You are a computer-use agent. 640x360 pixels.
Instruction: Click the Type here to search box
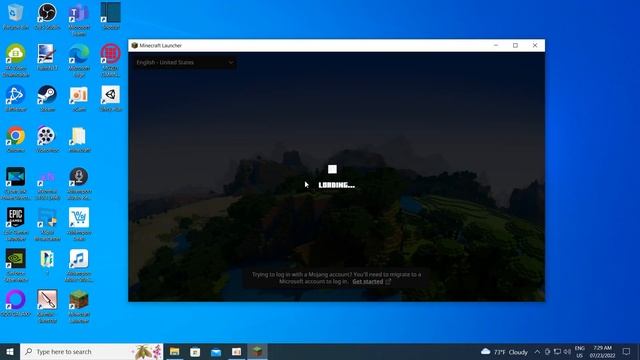91,351
